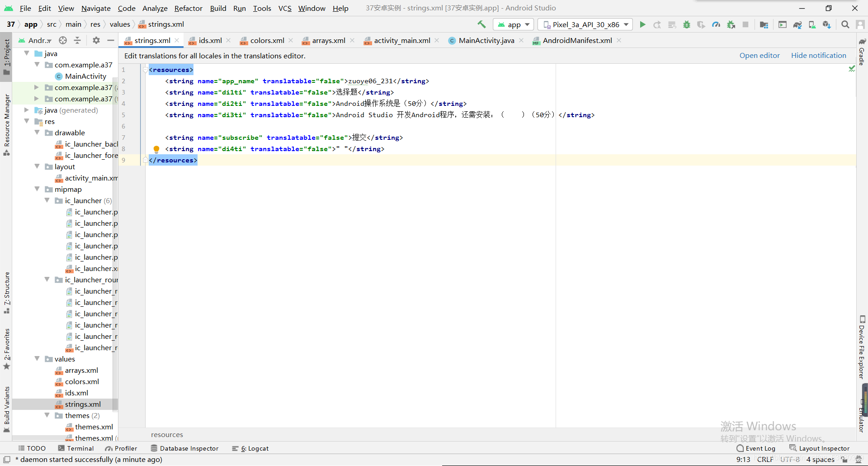The height and width of the screenshot is (466, 868).
Task: Toggle the TODO tool window
Action: (32, 448)
